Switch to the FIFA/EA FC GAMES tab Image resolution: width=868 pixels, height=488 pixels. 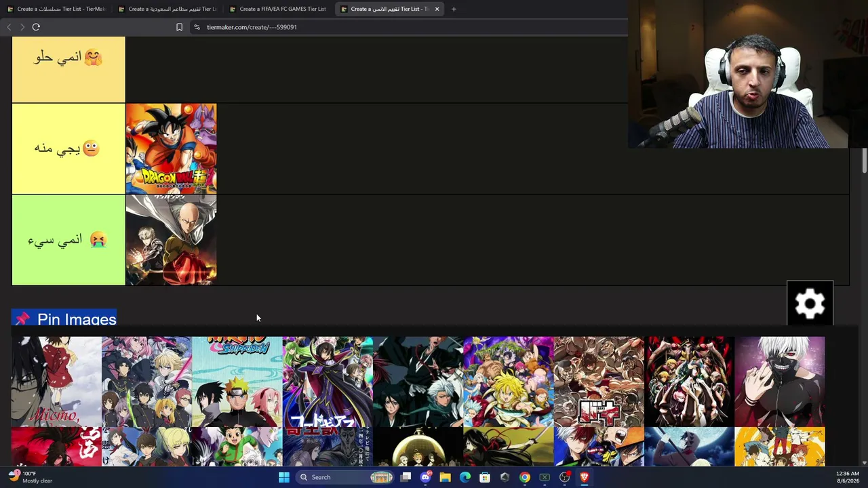pos(278,9)
